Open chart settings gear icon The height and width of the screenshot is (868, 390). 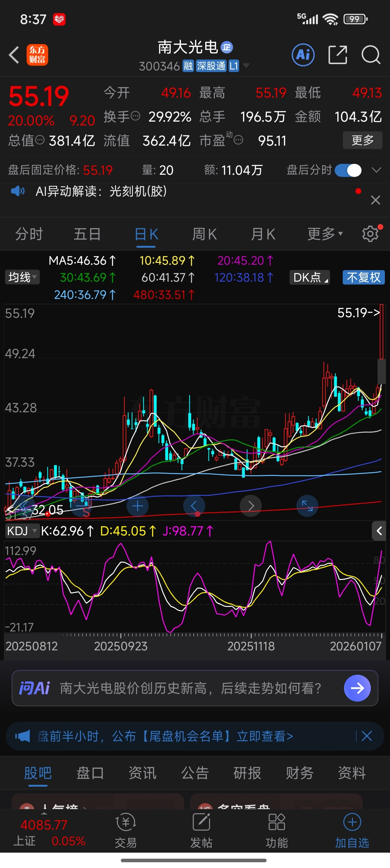370,234
